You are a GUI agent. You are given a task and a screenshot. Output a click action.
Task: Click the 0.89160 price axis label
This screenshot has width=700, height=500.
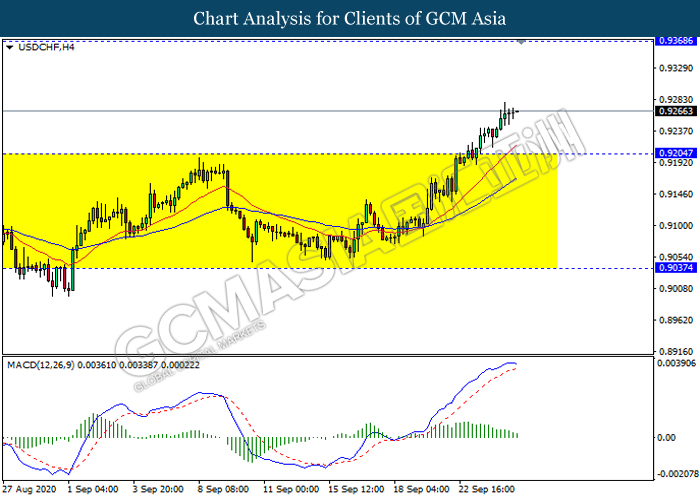coord(676,352)
